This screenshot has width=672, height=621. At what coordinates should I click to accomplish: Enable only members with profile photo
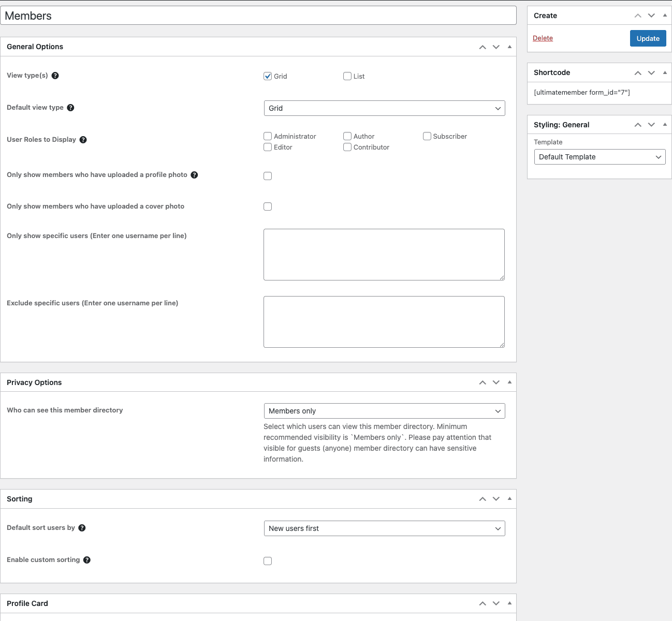click(268, 176)
